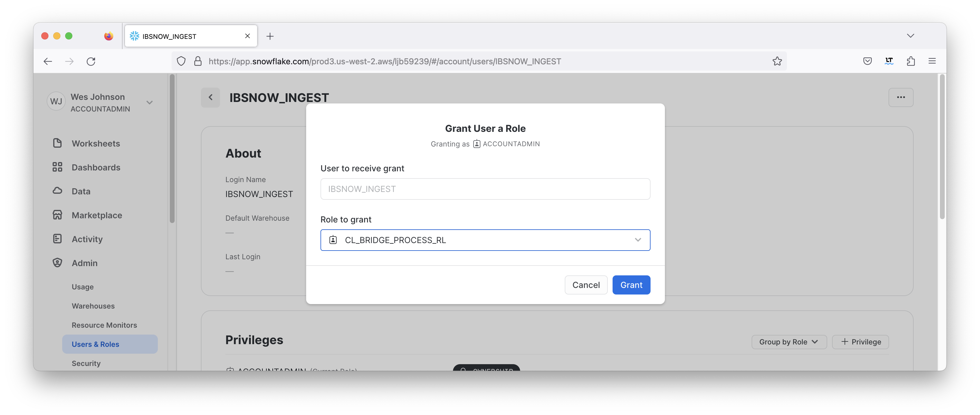
Task: Click the User to receive grant field
Action: point(485,189)
